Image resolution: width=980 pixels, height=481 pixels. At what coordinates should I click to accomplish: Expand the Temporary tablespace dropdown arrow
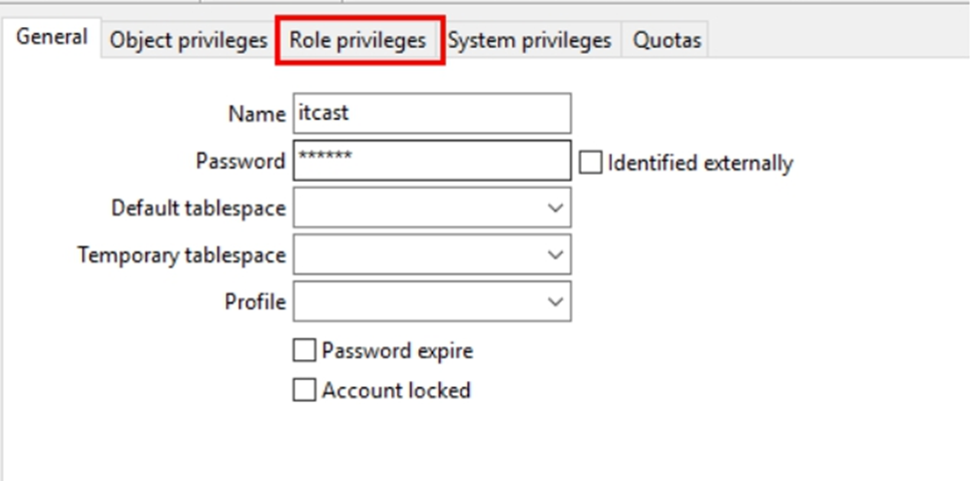[x=555, y=254]
